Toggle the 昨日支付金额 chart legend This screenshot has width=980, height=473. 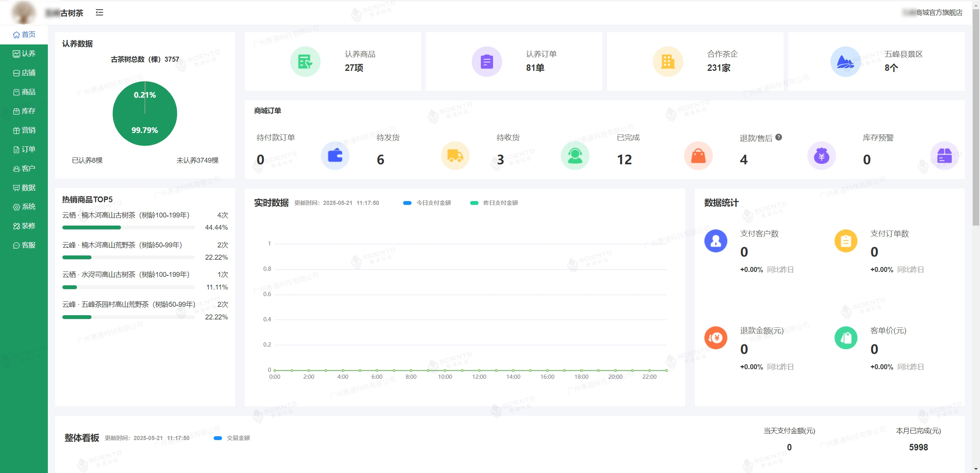[494, 203]
